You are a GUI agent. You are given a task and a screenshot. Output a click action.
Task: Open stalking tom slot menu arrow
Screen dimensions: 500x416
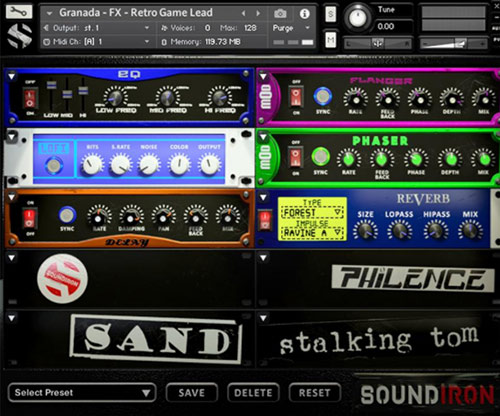coord(263,318)
